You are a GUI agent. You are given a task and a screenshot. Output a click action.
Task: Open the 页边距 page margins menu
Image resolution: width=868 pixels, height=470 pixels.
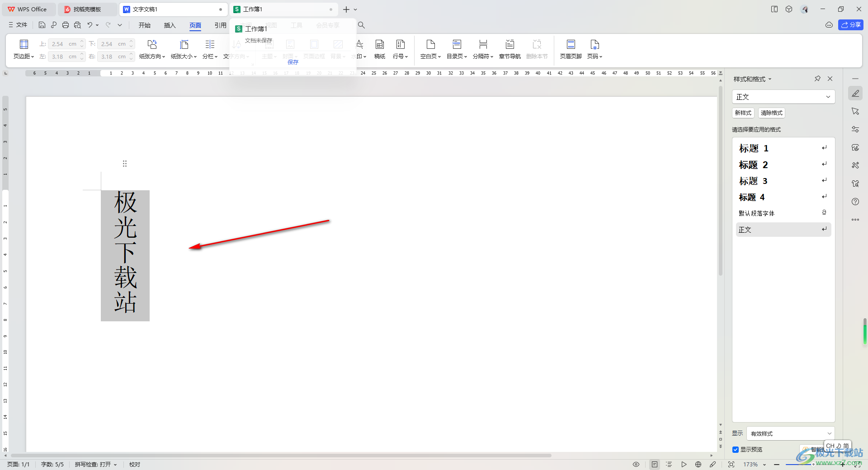(x=24, y=49)
